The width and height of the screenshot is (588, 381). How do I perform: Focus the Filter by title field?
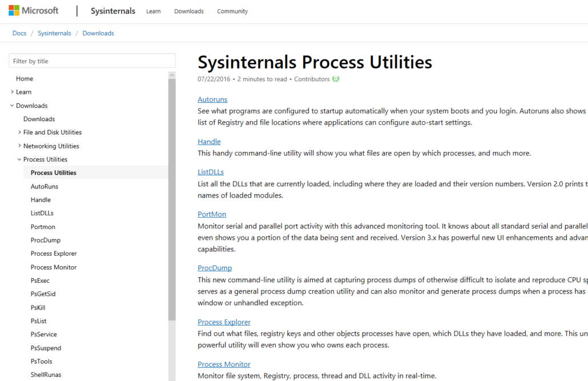pyautogui.click(x=92, y=61)
